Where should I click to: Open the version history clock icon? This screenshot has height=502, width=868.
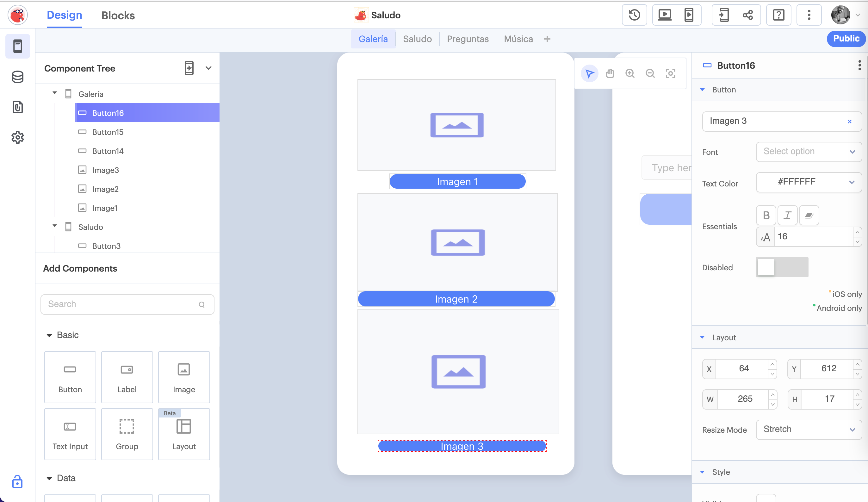coord(634,15)
